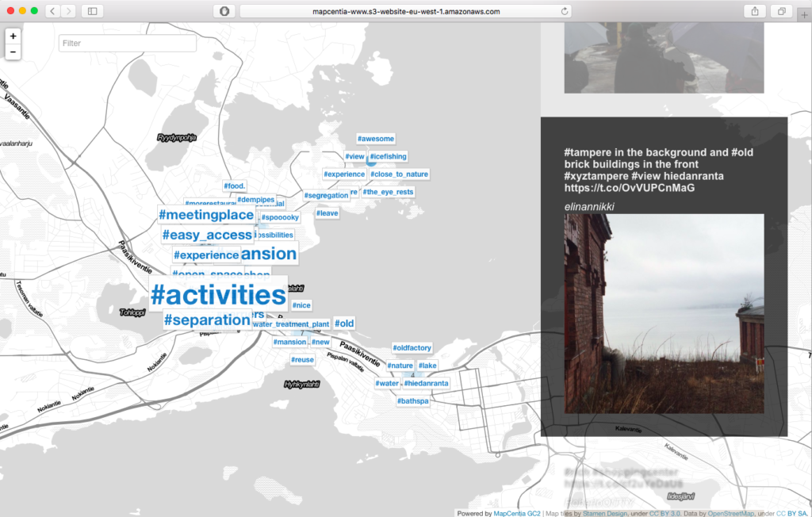The height and width of the screenshot is (517, 812).
Task: Select the #activities hashtag on the map
Action: (218, 295)
